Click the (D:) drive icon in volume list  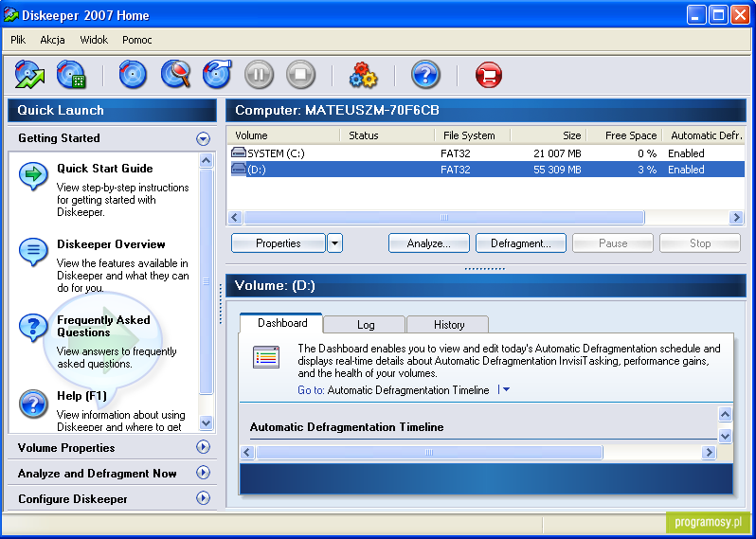click(238, 169)
